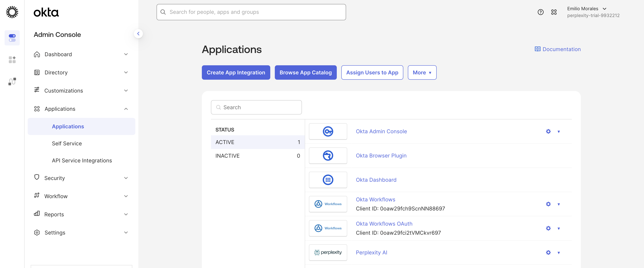Image resolution: width=644 pixels, height=268 pixels.
Task: Expand the Security menu section
Action: [x=81, y=178]
